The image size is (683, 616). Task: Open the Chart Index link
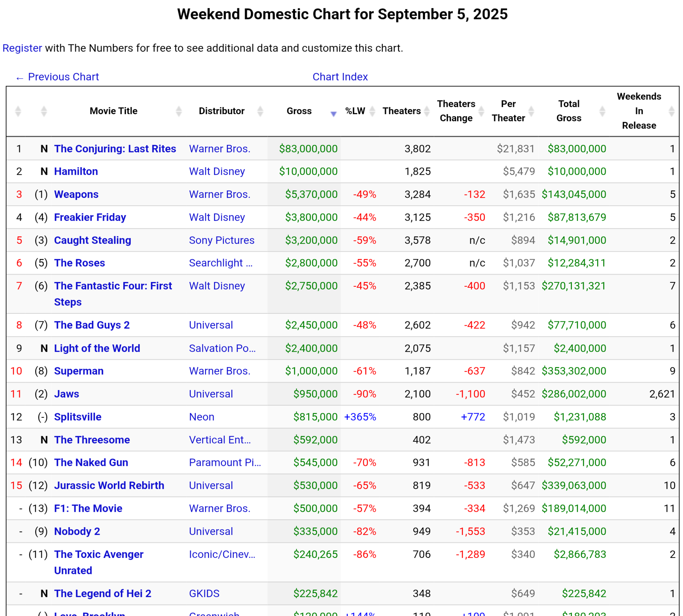(340, 77)
